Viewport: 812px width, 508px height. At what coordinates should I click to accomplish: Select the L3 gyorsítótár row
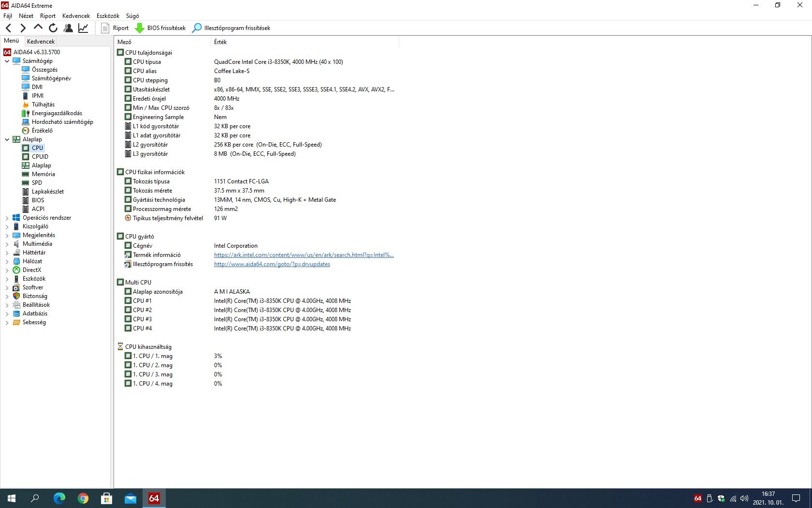[257, 154]
